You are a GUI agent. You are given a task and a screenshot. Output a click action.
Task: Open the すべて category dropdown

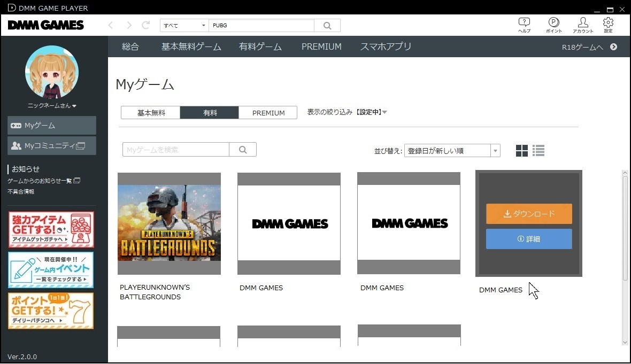coord(184,26)
